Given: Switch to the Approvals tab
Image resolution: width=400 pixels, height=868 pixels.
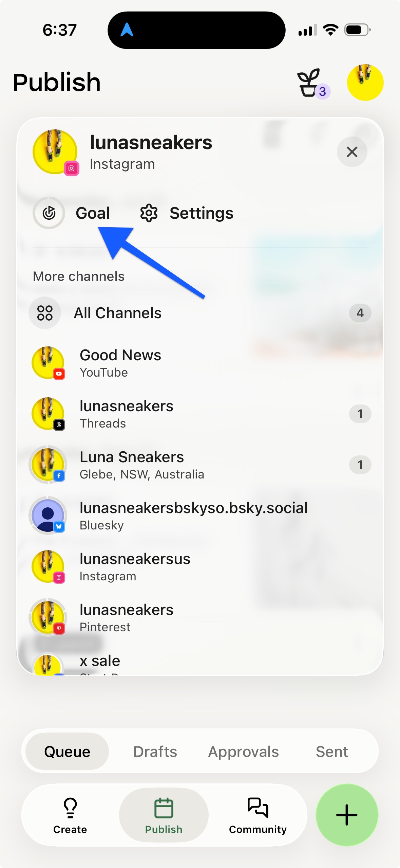Looking at the screenshot, I should coord(243,752).
